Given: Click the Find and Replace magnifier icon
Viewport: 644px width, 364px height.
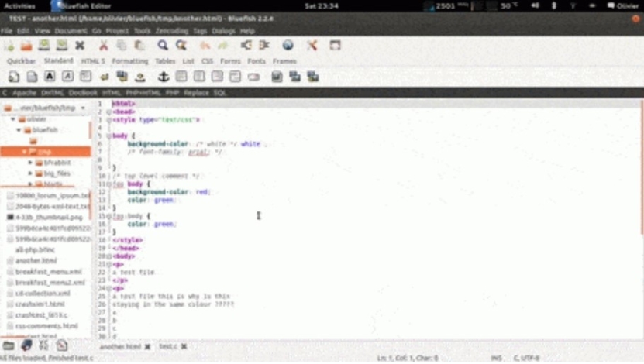Looking at the screenshot, I should click(x=181, y=46).
